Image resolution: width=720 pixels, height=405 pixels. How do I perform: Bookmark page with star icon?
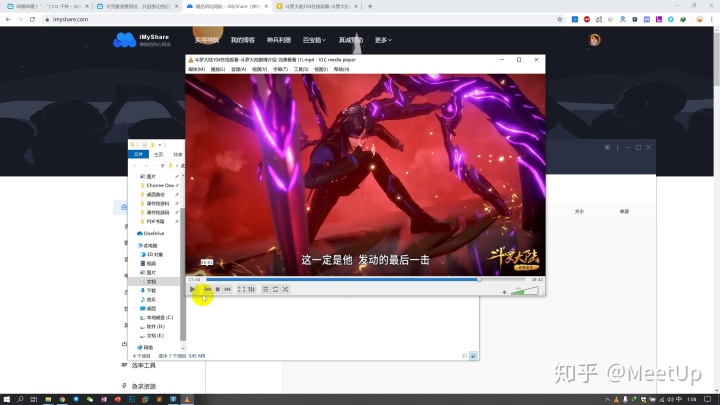pos(559,19)
